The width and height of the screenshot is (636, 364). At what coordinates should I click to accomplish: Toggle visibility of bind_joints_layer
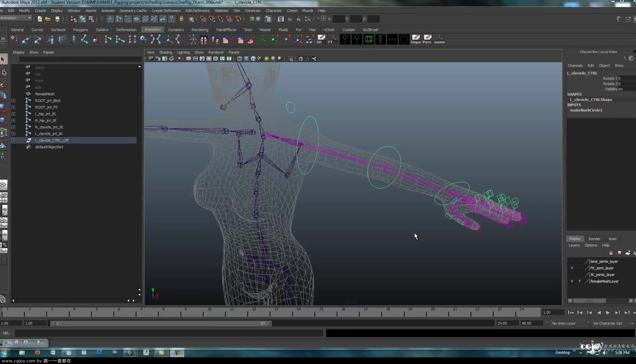(x=572, y=261)
